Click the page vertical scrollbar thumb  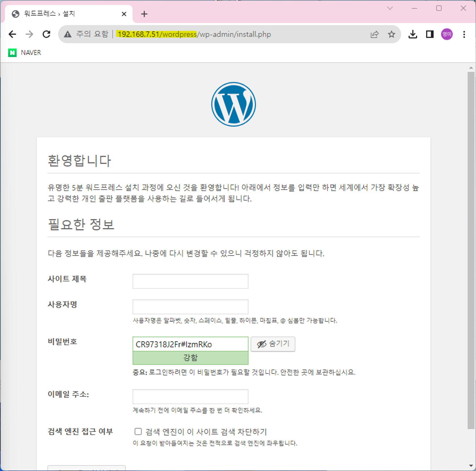click(x=471, y=250)
